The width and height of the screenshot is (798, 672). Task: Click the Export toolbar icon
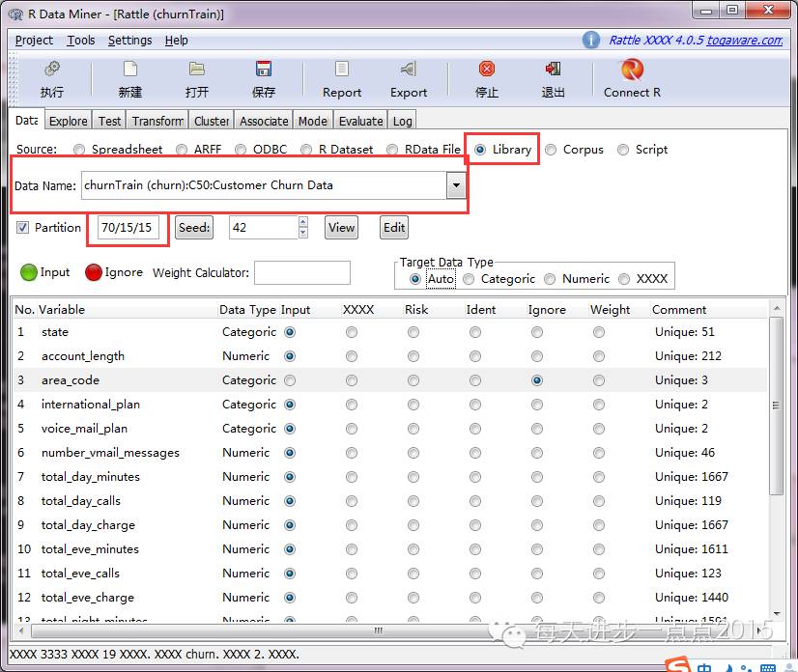point(408,70)
